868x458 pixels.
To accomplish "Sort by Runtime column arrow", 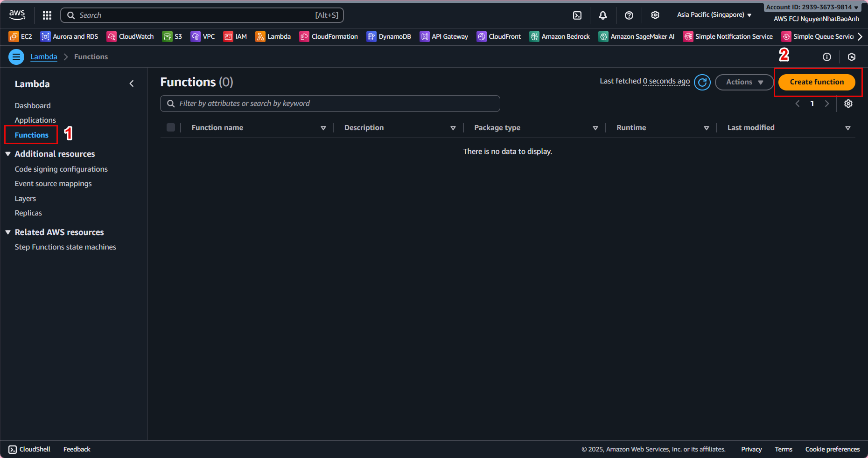I will click(x=707, y=128).
